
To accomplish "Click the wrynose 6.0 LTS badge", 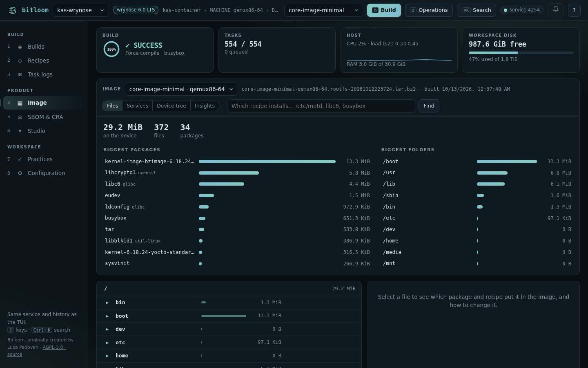I will click(136, 10).
